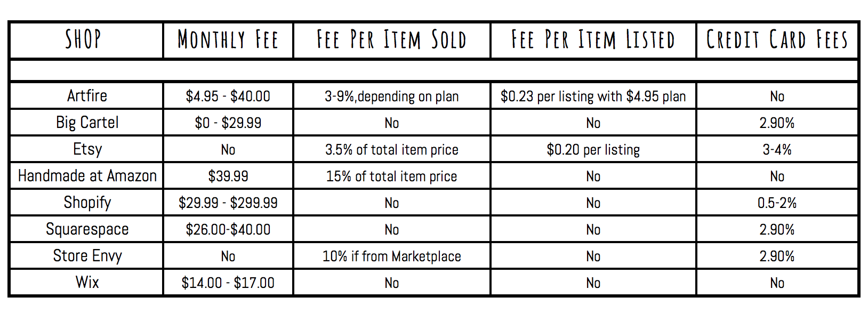Viewport: 868px width, 321px height.
Task: Click the Wix shop name cell
Action: pos(87,283)
